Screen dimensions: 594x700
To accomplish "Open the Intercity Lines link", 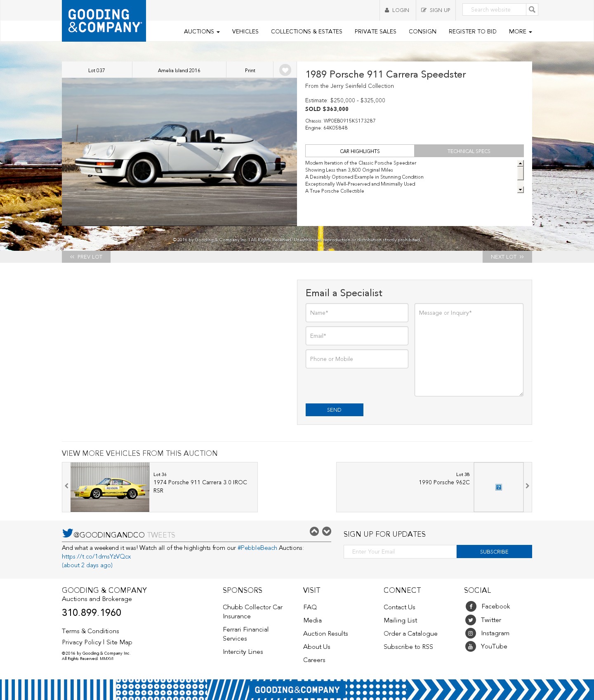I will [x=243, y=652].
